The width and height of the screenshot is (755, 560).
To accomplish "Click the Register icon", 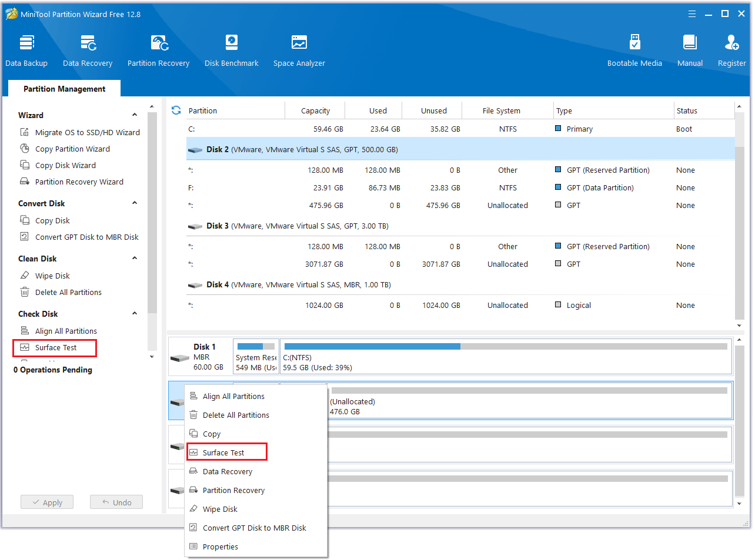I will pyautogui.click(x=731, y=43).
